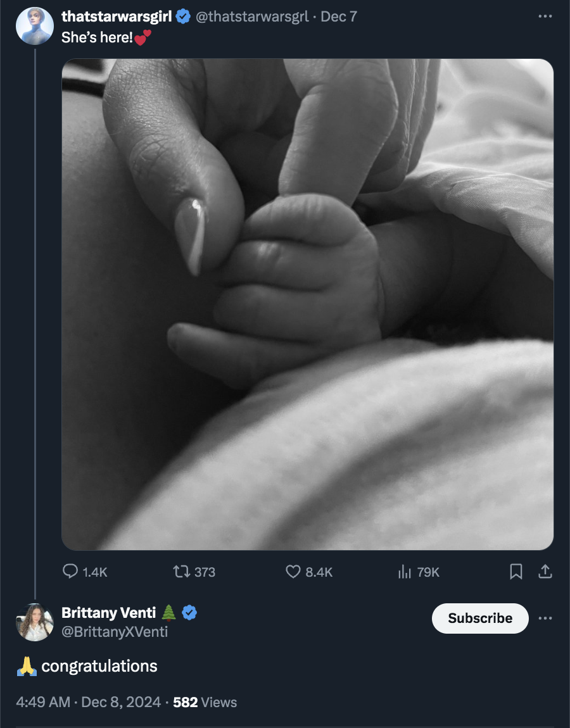Bookmark the thatstarwarsgirl tweet
The width and height of the screenshot is (570, 728).
click(x=516, y=572)
